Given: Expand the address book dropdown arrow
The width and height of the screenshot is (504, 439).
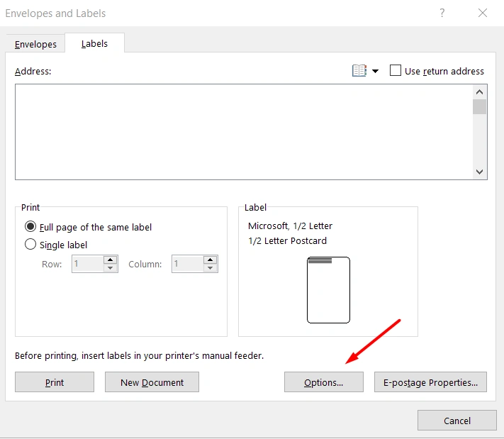Looking at the screenshot, I should [375, 71].
